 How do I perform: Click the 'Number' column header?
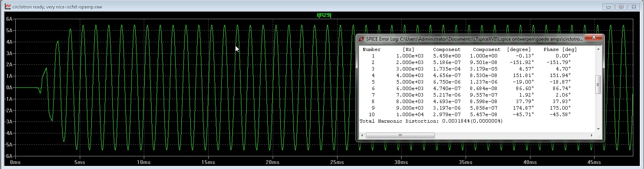(371, 49)
